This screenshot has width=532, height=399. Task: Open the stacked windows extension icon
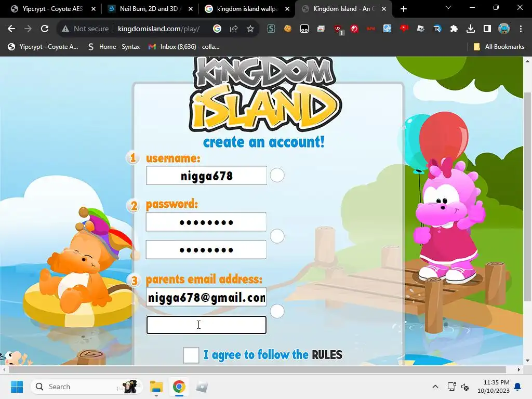(x=321, y=29)
